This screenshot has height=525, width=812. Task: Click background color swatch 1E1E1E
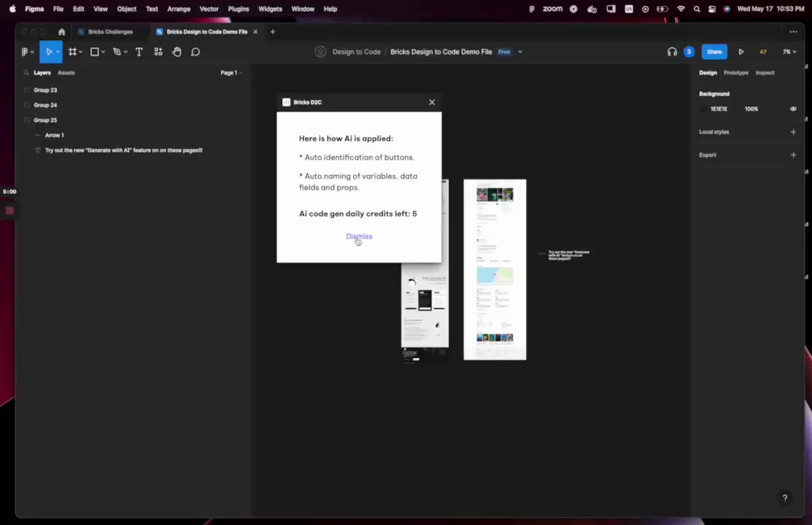tap(703, 109)
